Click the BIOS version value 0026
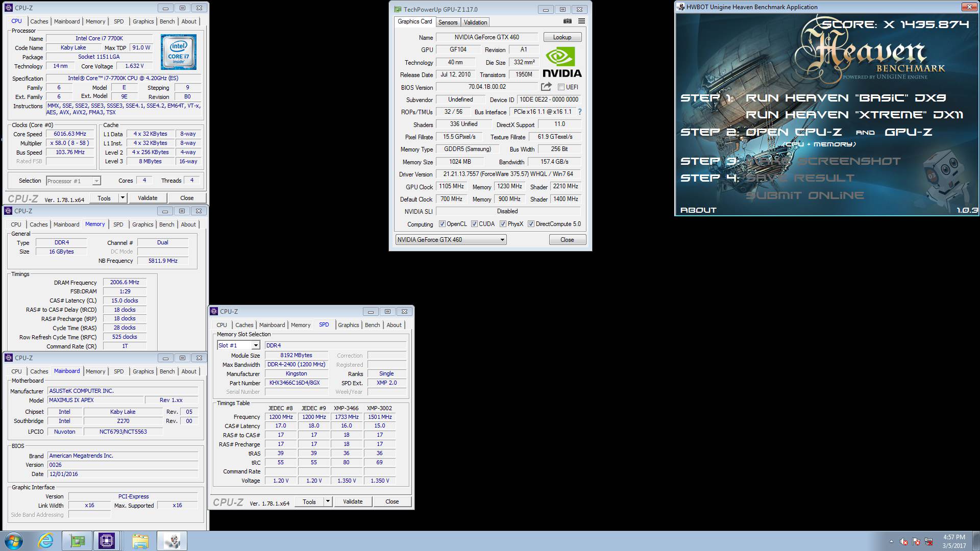 pos(123,465)
